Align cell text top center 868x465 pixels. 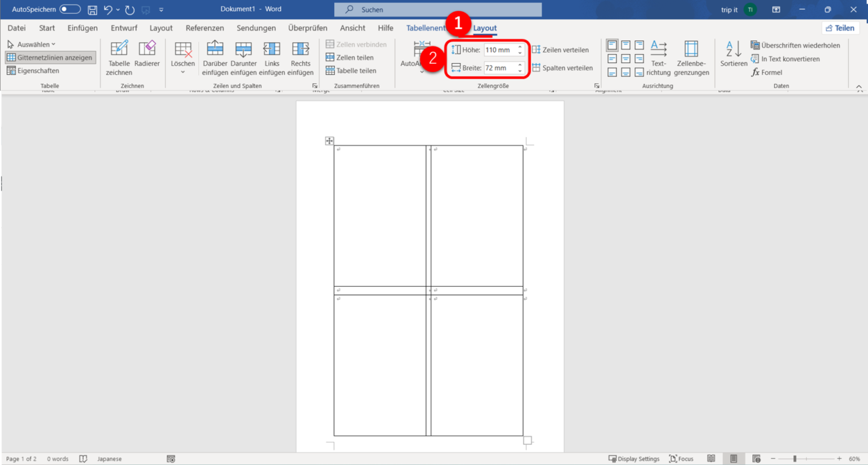626,45
